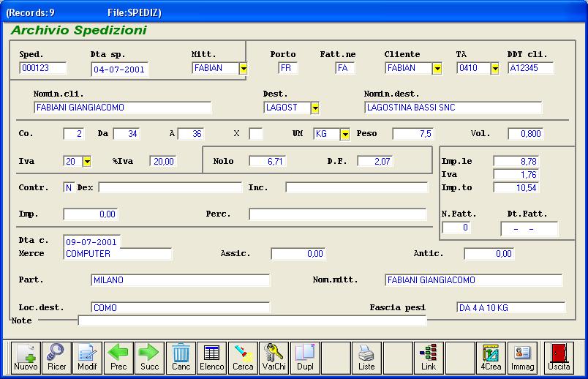
Task: Click the Da field with value 34
Action: point(127,134)
